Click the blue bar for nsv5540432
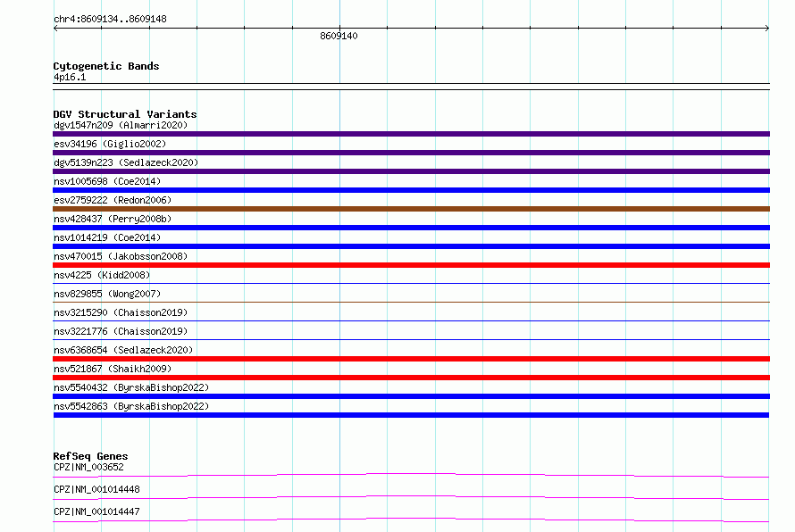Image resolution: width=795 pixels, height=532 pixels. click(x=411, y=396)
